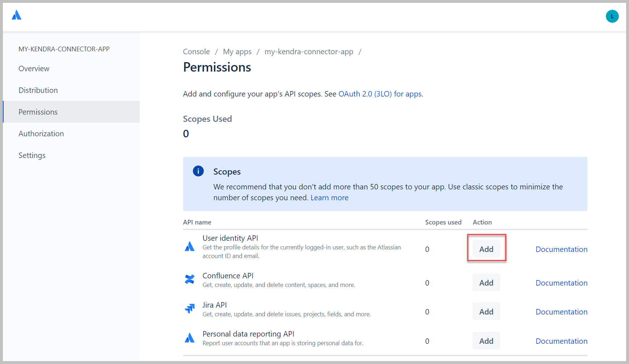Click the Learn more link about classic scopes
629x364 pixels.
pos(329,198)
